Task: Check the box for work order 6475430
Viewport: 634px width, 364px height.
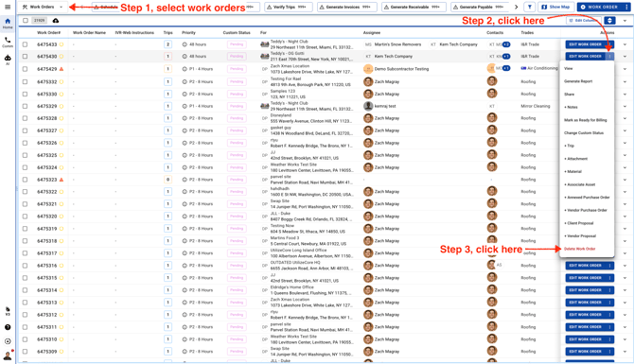Action: [25, 57]
